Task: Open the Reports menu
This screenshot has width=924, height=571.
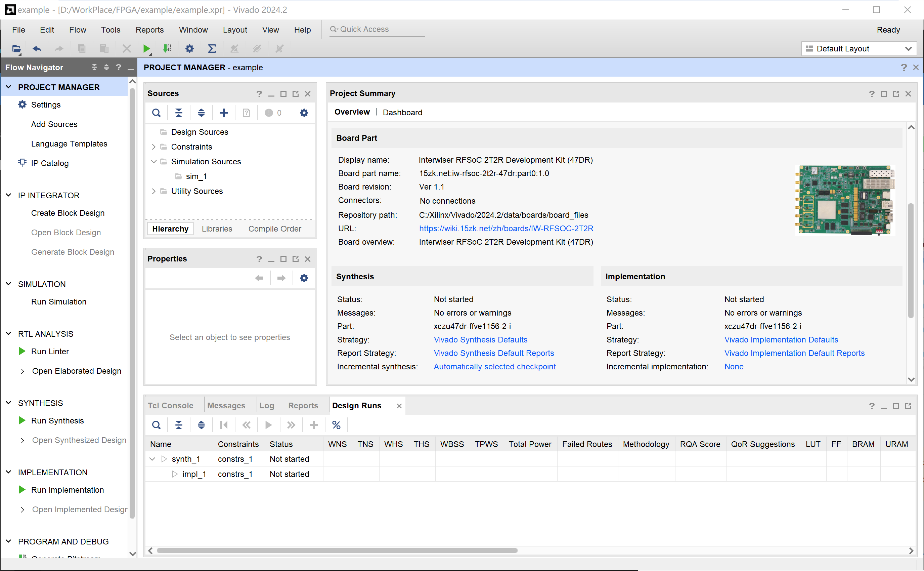Action: click(149, 30)
